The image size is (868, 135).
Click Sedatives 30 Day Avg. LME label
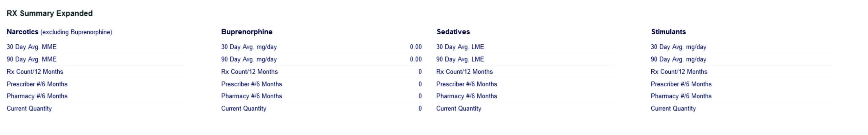(x=460, y=47)
